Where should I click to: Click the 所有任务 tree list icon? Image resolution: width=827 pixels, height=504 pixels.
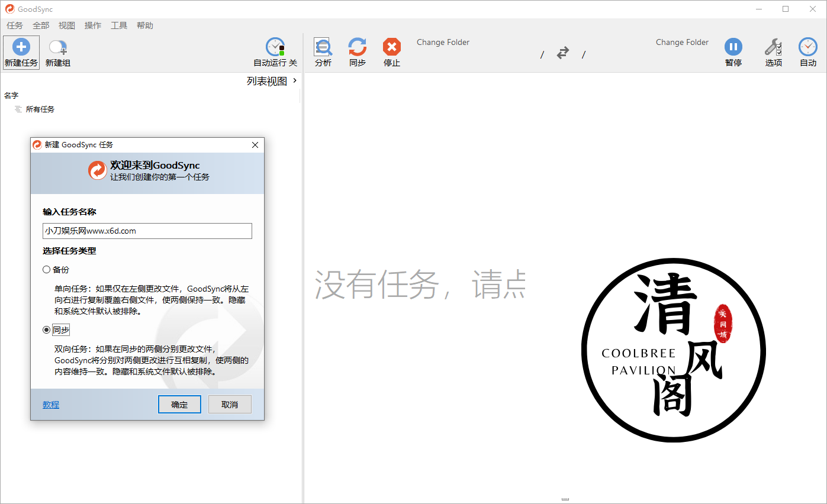(x=18, y=109)
